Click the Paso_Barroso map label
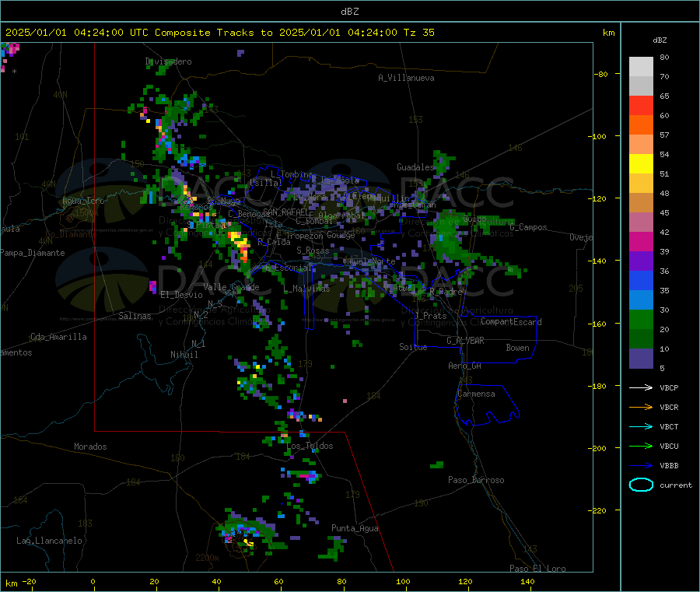The width and height of the screenshot is (700, 592). coord(476,480)
